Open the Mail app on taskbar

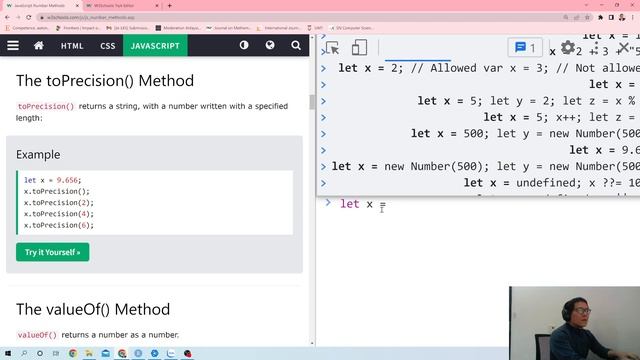pyautogui.click(x=105, y=353)
